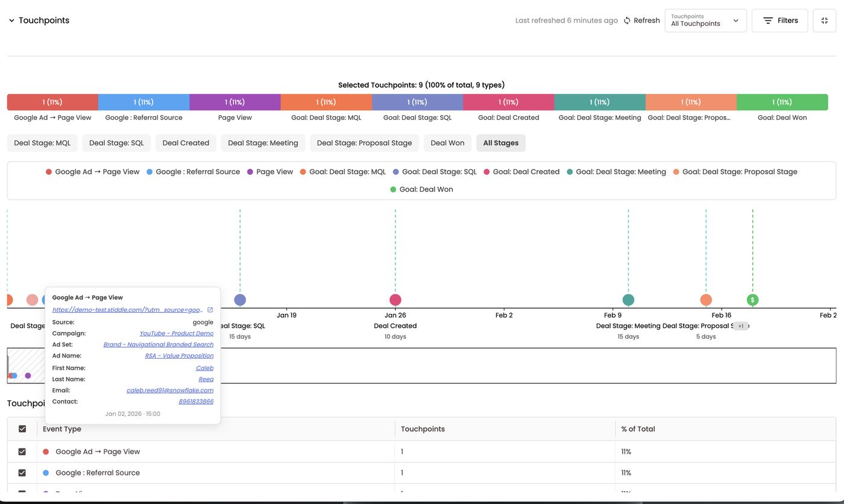Toggle the select-all checkbox in table header
Screen dimensions: 844x504
[22, 429]
